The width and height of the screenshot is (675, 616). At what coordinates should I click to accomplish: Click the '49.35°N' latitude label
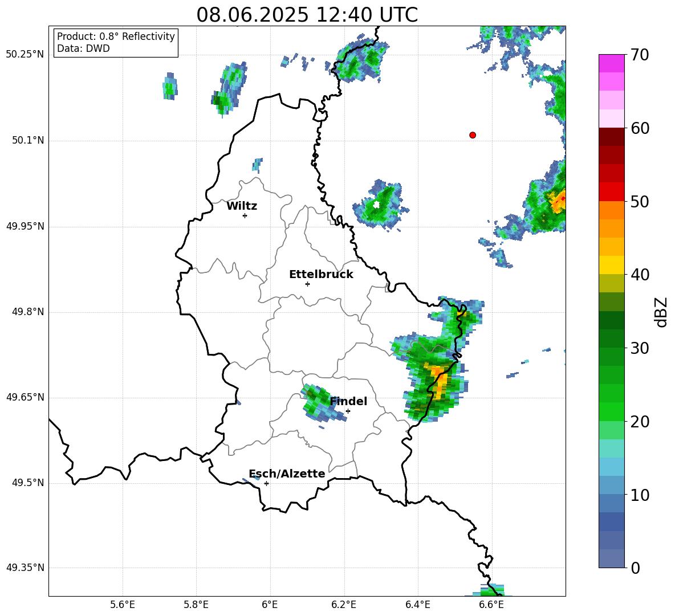click(x=25, y=568)
